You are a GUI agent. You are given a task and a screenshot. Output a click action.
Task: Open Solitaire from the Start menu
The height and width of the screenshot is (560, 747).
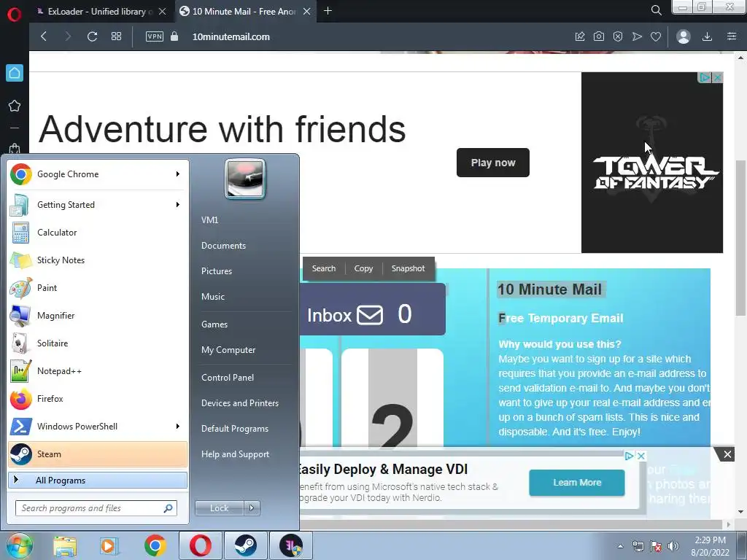click(x=97, y=343)
